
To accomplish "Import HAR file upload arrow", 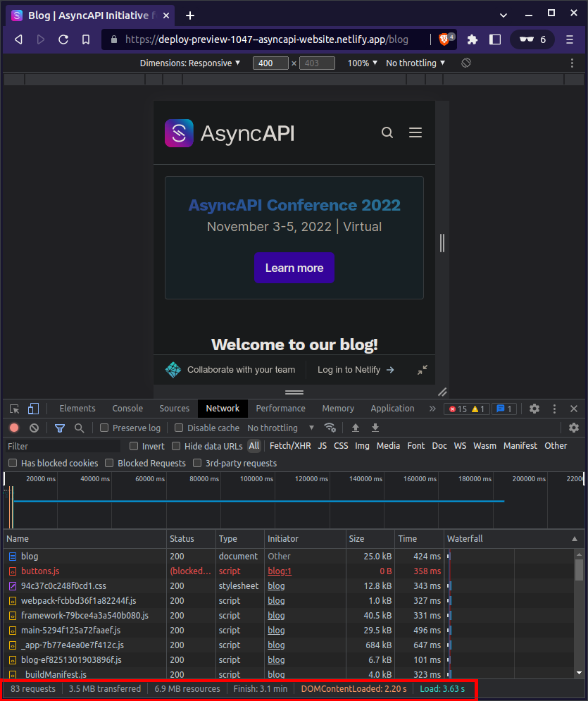I will click(355, 428).
